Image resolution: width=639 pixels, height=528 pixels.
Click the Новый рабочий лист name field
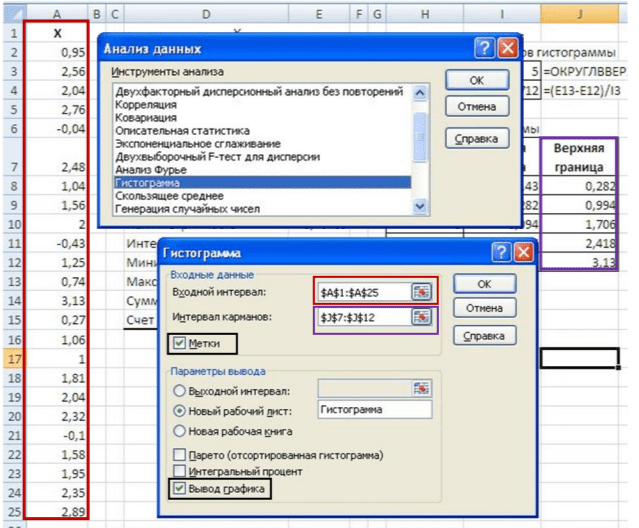point(374,410)
